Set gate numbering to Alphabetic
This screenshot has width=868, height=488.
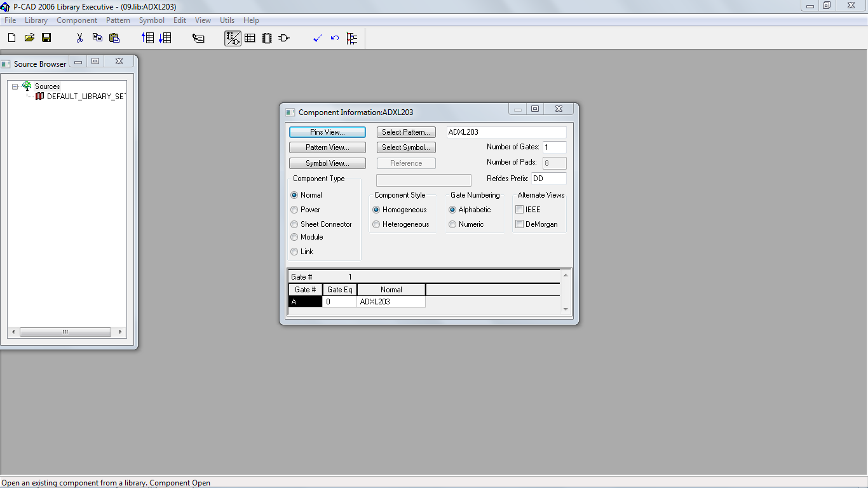(x=452, y=210)
